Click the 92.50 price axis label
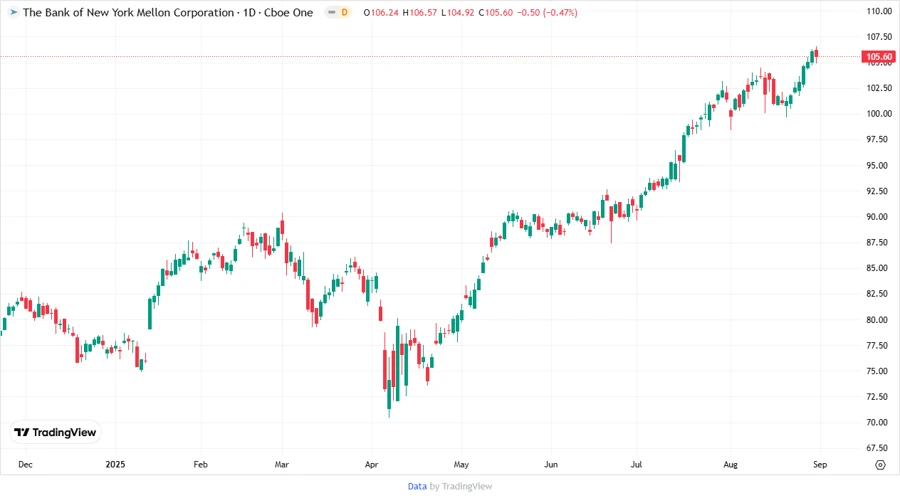Image resolution: width=900 pixels, height=498 pixels. (879, 191)
